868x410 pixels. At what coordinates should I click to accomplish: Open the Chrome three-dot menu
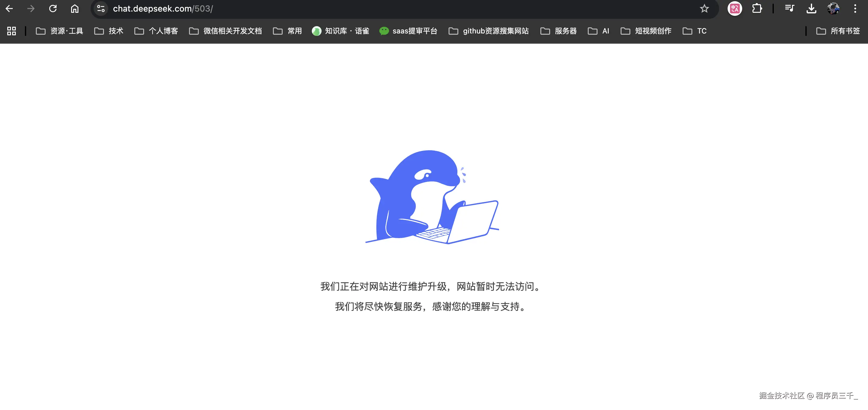tap(855, 9)
